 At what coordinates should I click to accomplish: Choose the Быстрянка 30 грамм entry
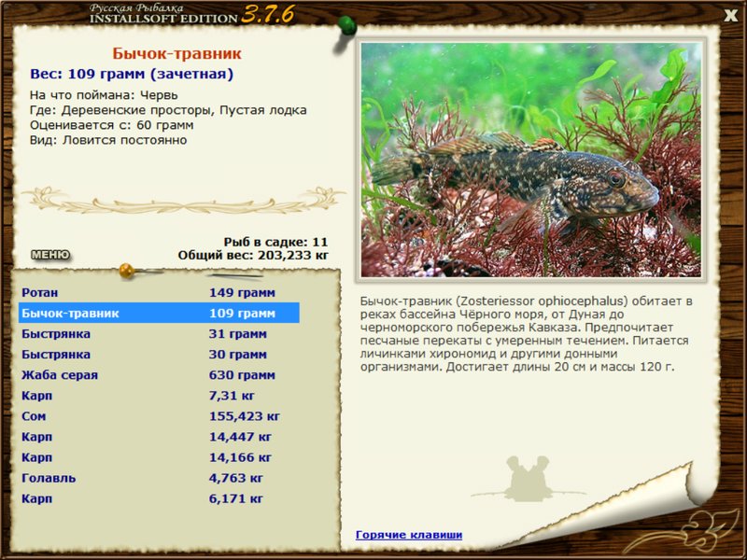(x=159, y=355)
